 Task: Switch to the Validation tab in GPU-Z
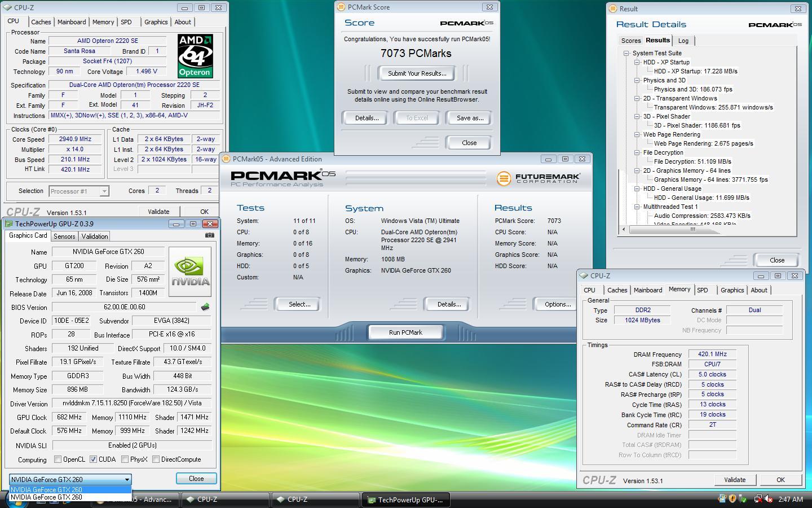(94, 237)
